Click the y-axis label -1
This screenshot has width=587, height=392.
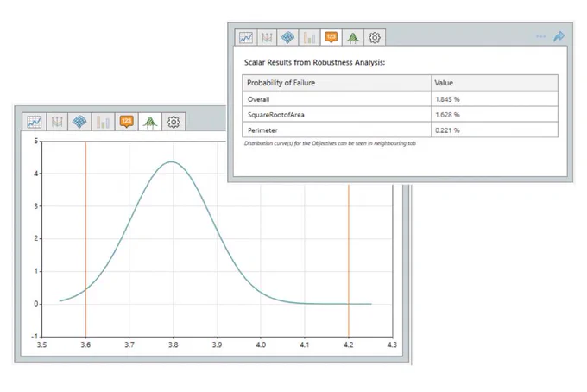34,337
